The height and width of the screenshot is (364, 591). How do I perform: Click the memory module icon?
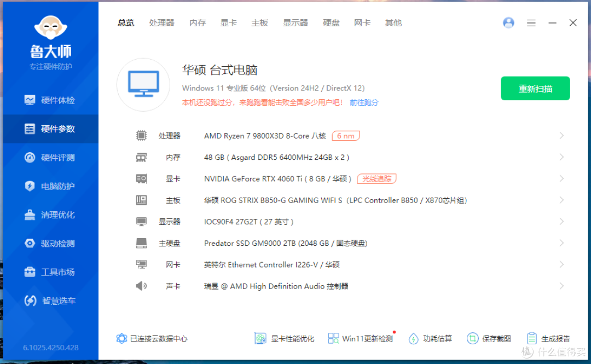click(141, 157)
